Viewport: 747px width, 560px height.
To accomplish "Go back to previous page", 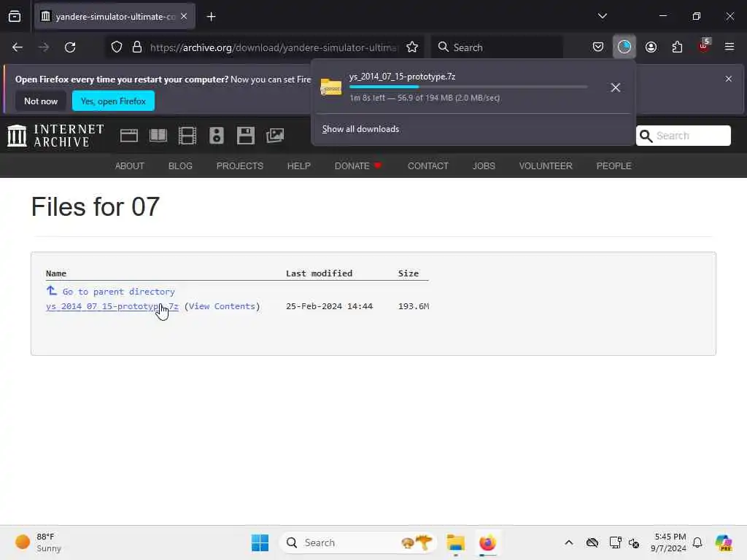I will (18, 47).
